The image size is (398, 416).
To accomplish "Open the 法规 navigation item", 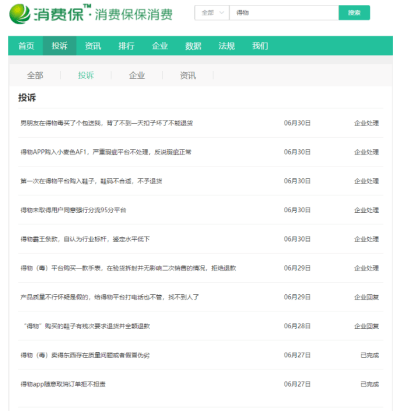I will (226, 46).
